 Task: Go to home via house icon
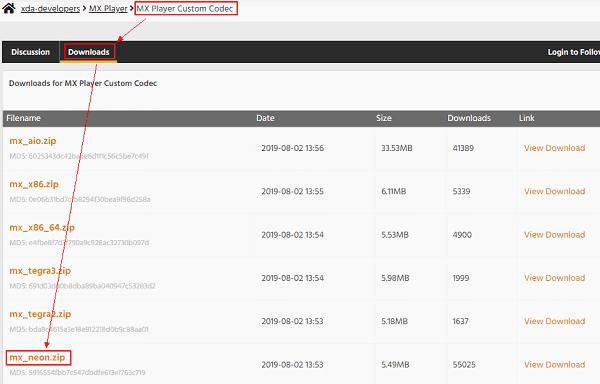pos(9,8)
